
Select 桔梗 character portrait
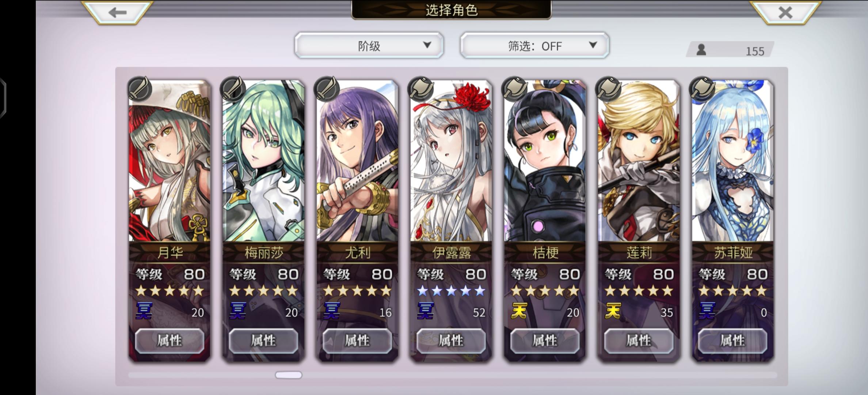click(545, 161)
